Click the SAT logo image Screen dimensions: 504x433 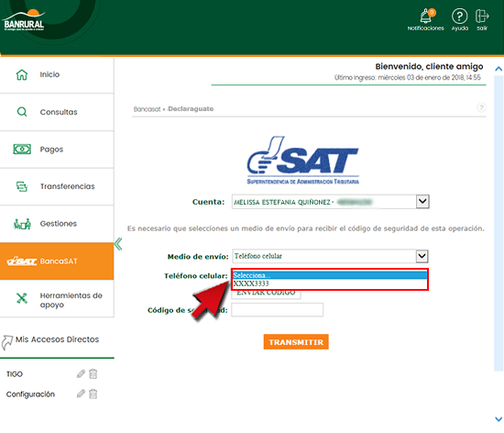[302, 160]
